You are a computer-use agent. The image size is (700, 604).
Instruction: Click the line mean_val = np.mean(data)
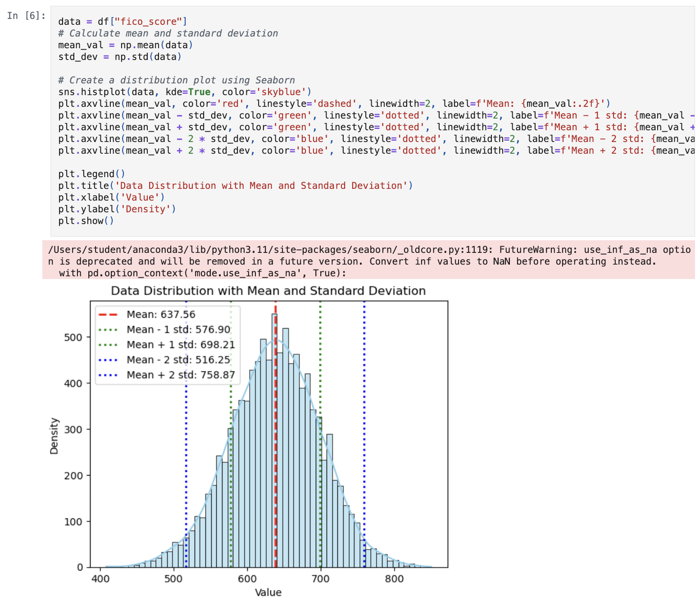pyautogui.click(x=126, y=45)
